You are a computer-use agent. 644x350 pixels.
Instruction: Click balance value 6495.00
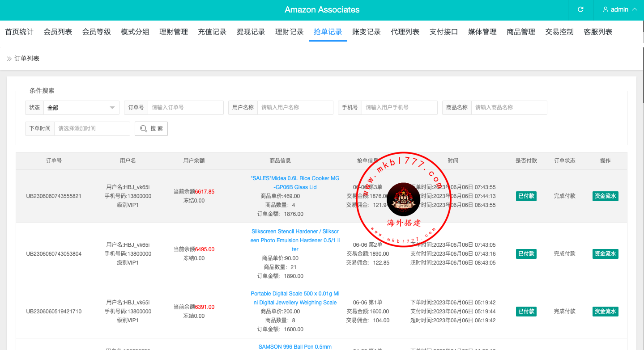click(205, 249)
